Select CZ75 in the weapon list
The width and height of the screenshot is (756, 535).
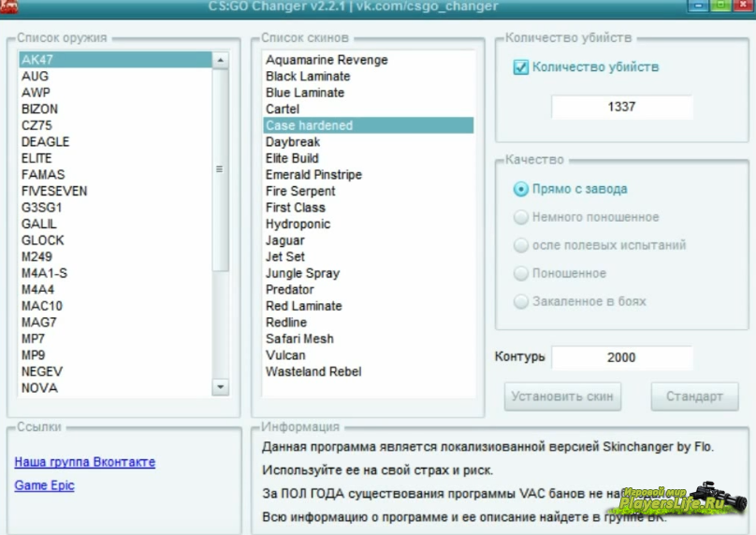115,125
